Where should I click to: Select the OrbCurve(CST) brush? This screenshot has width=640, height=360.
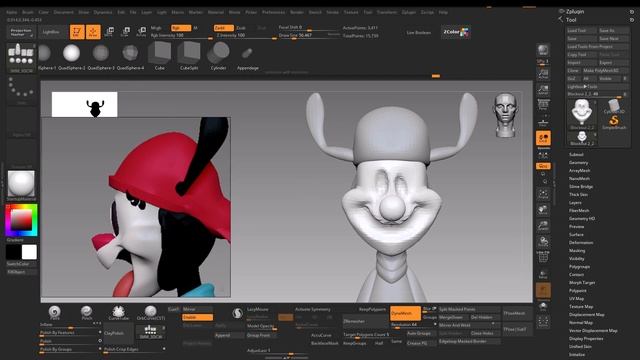pyautogui.click(x=151, y=312)
